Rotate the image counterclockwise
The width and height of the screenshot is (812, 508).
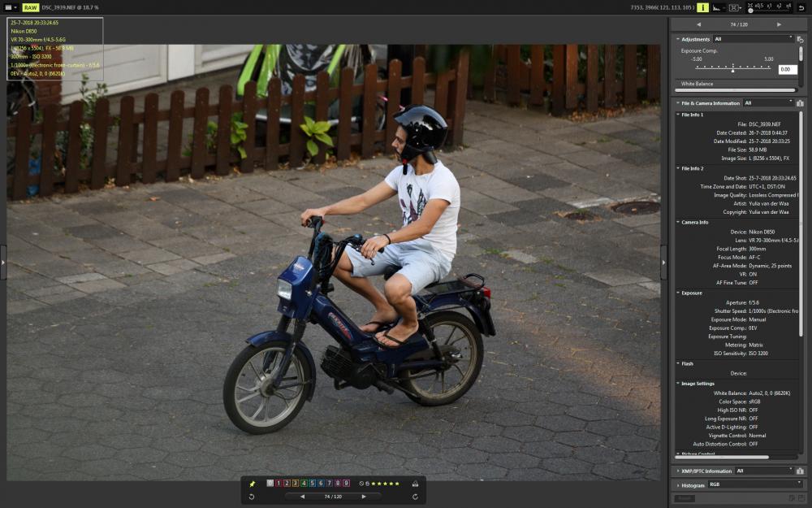click(x=252, y=497)
